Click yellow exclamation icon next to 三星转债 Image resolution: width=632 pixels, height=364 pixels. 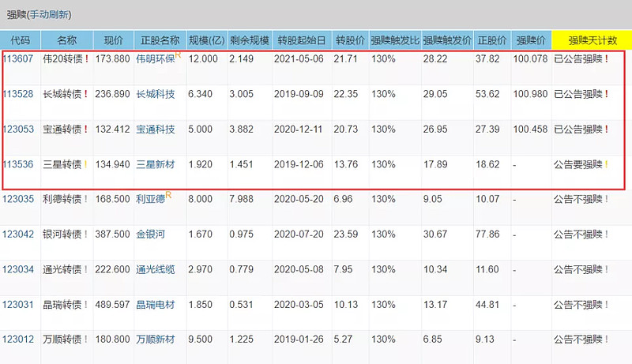(86, 164)
